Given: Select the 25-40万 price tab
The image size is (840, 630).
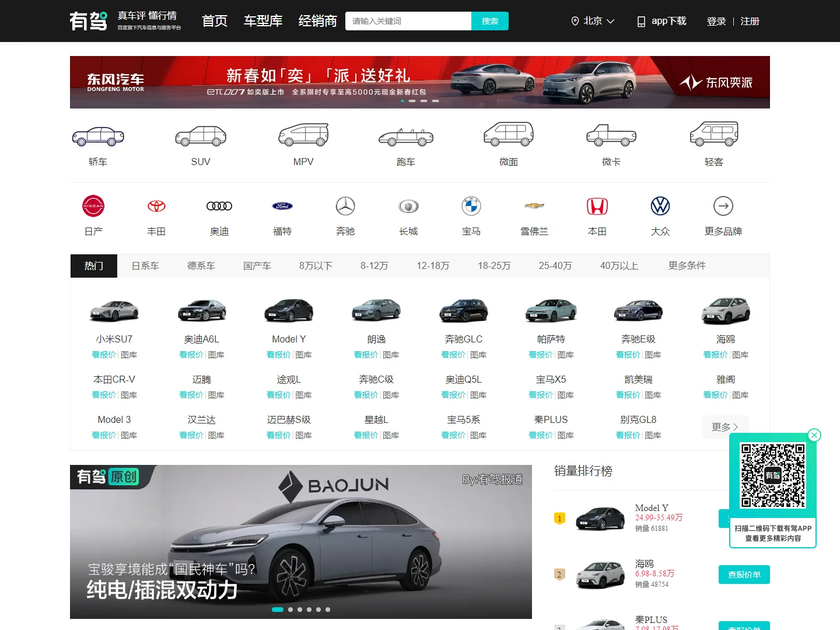Looking at the screenshot, I should click(555, 266).
